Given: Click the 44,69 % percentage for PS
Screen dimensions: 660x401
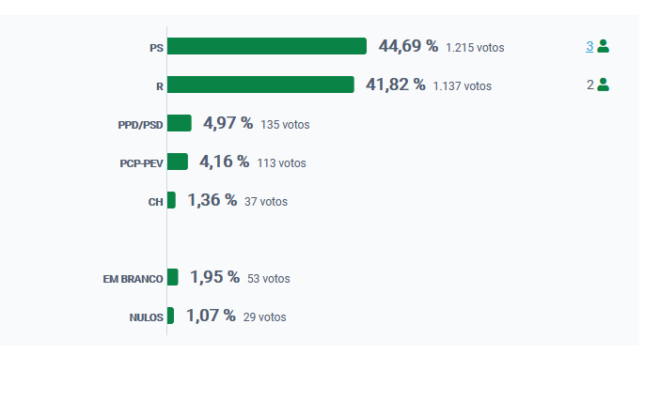Looking at the screenshot, I should [x=408, y=46].
